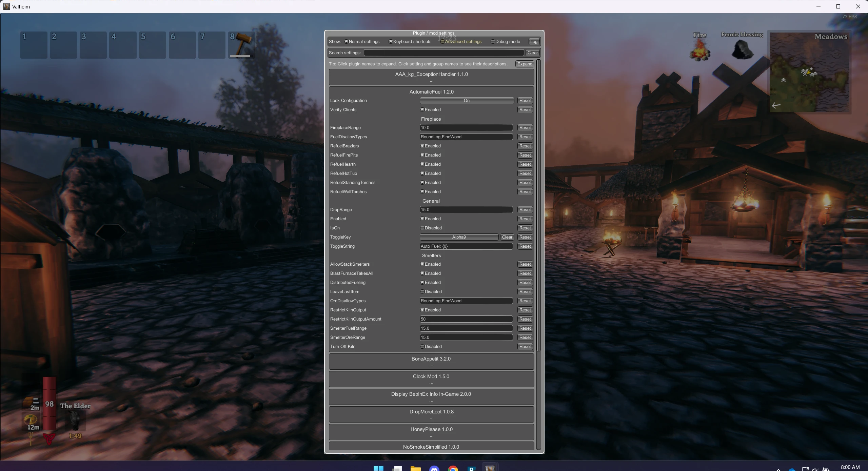The image size is (868, 471).
Task: Reset the ToggleString value
Action: (x=525, y=246)
